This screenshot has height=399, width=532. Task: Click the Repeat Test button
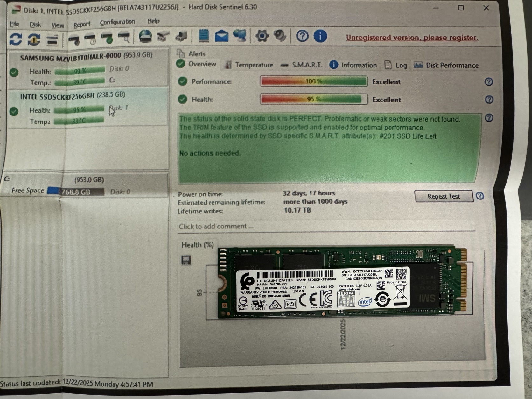444,196
